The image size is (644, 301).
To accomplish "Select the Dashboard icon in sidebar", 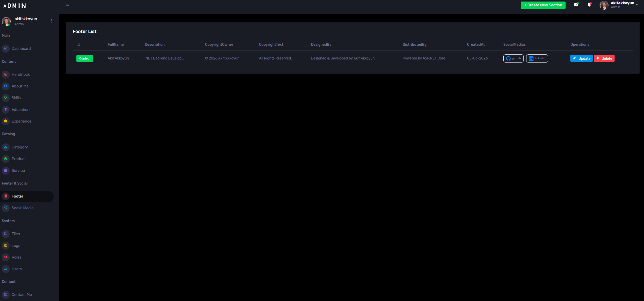I will (6, 48).
